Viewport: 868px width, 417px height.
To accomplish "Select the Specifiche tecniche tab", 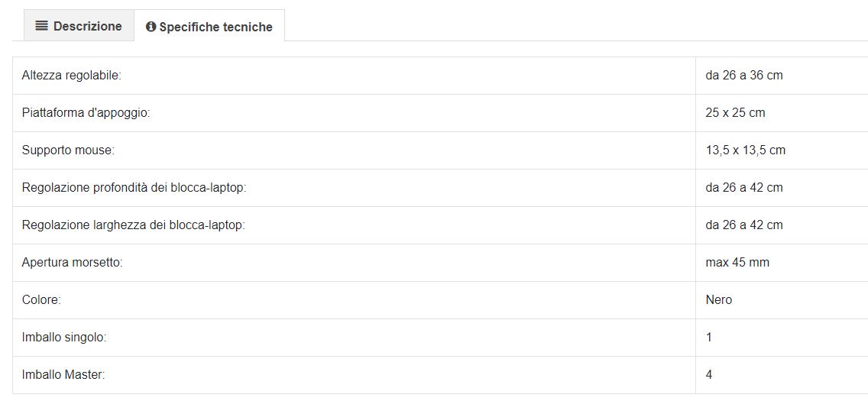I will (x=209, y=26).
